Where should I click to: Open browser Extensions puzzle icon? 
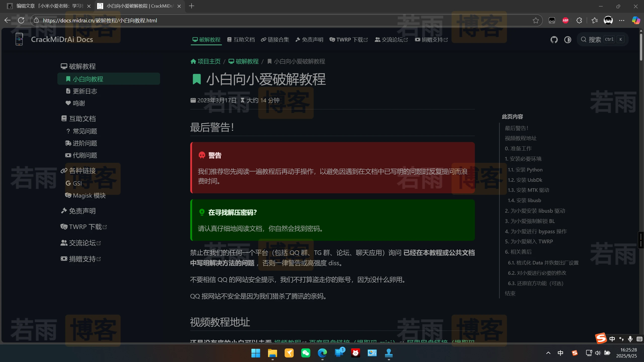tap(579, 20)
